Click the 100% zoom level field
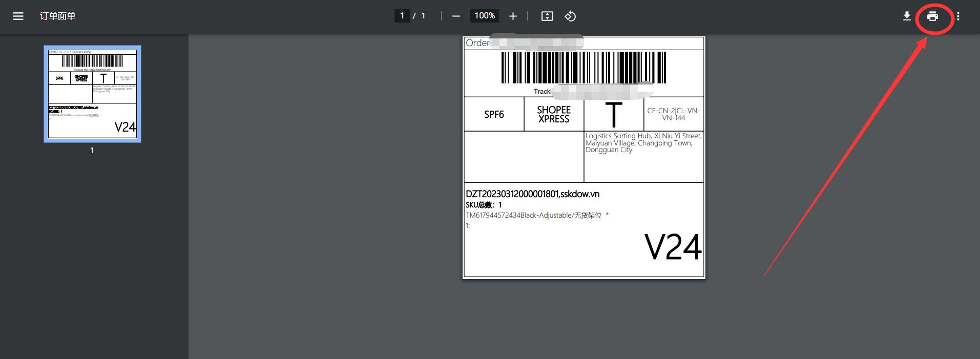Image resolution: width=980 pixels, height=359 pixels. 485,16
